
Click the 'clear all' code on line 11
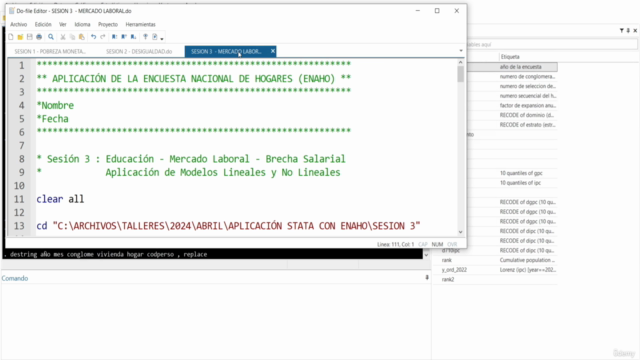click(x=60, y=199)
